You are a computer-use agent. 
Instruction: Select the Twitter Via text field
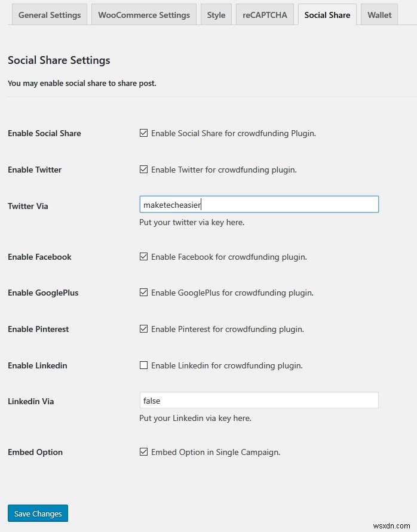[x=259, y=204]
